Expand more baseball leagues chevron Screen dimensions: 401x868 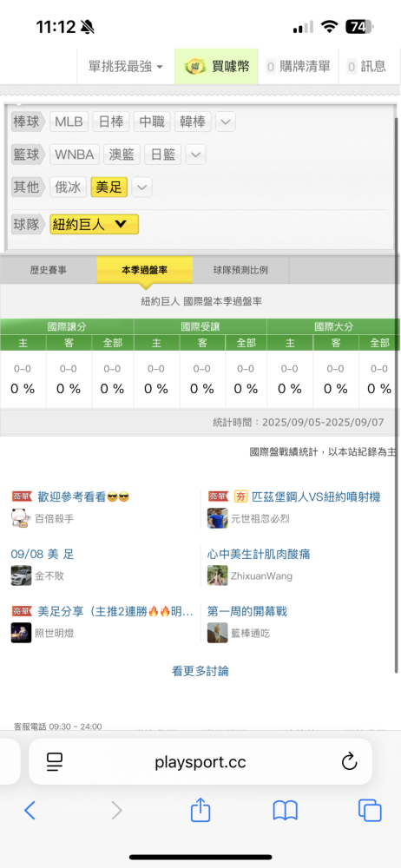pyautogui.click(x=226, y=122)
